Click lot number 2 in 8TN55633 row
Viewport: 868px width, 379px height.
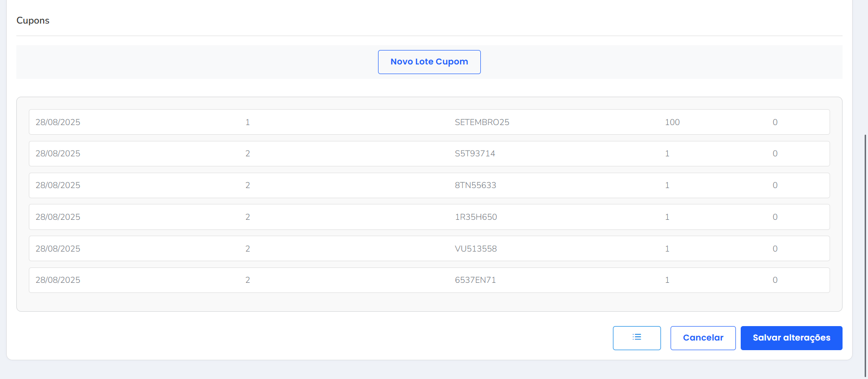tap(247, 185)
